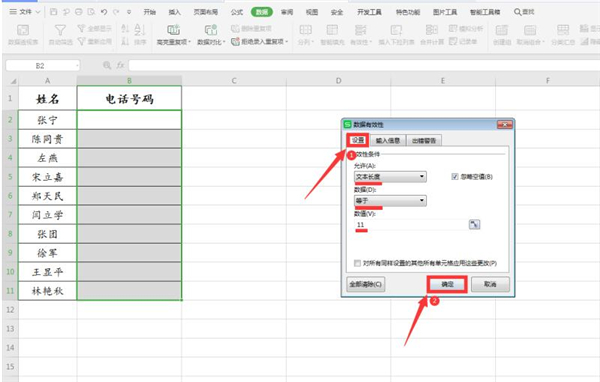Click the 记录单 button
This screenshot has height=382, width=600.
pyautogui.click(x=463, y=41)
